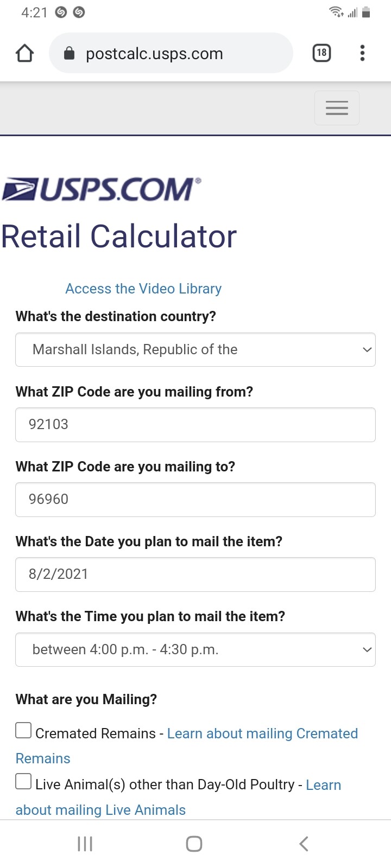Open the Chrome three-dot overflow menu
The height and width of the screenshot is (868, 391).
[362, 53]
